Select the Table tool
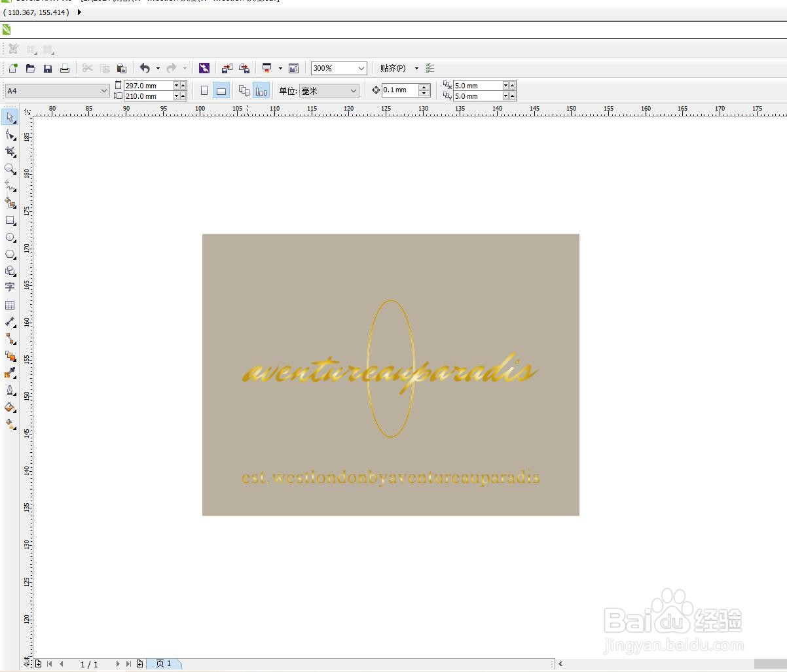 (x=10, y=305)
